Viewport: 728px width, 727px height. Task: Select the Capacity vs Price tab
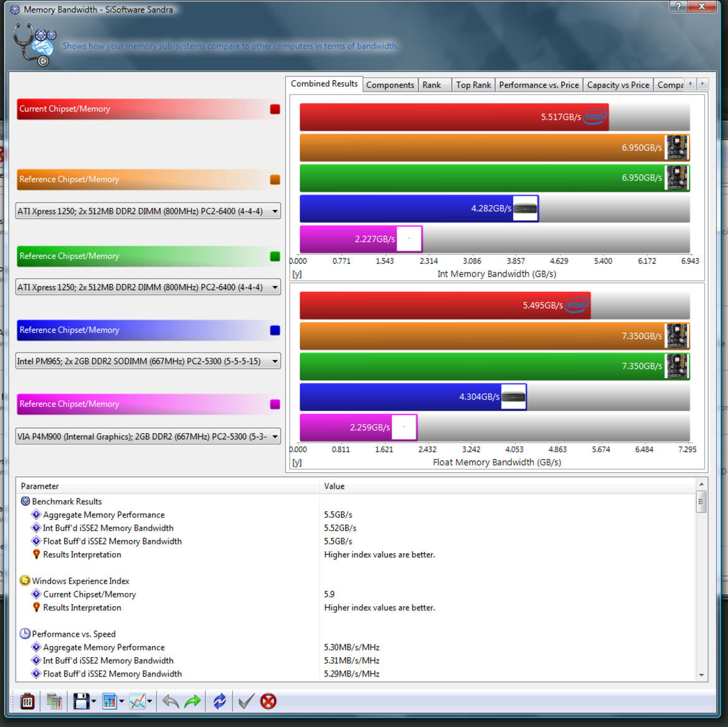coord(618,85)
